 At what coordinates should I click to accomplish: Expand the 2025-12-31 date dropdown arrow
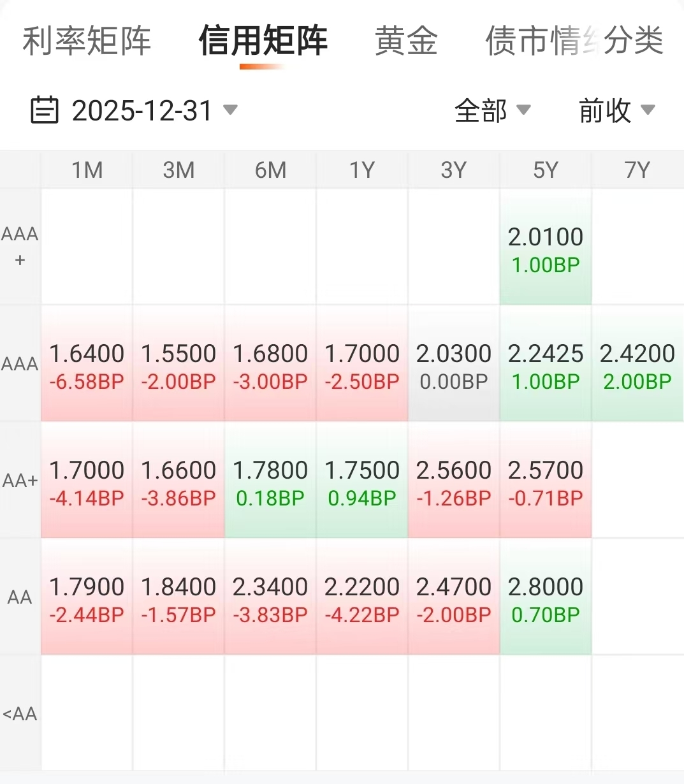pyautogui.click(x=230, y=110)
